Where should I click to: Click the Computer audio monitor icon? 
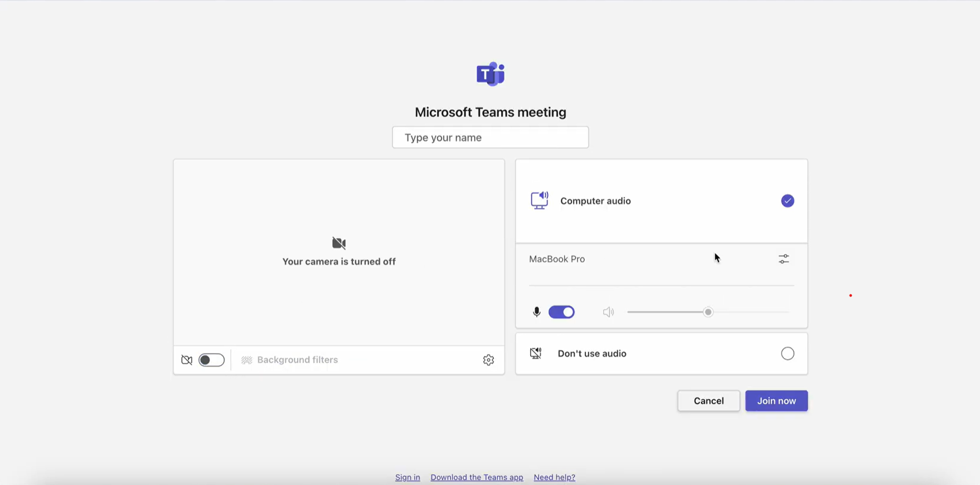click(x=539, y=201)
